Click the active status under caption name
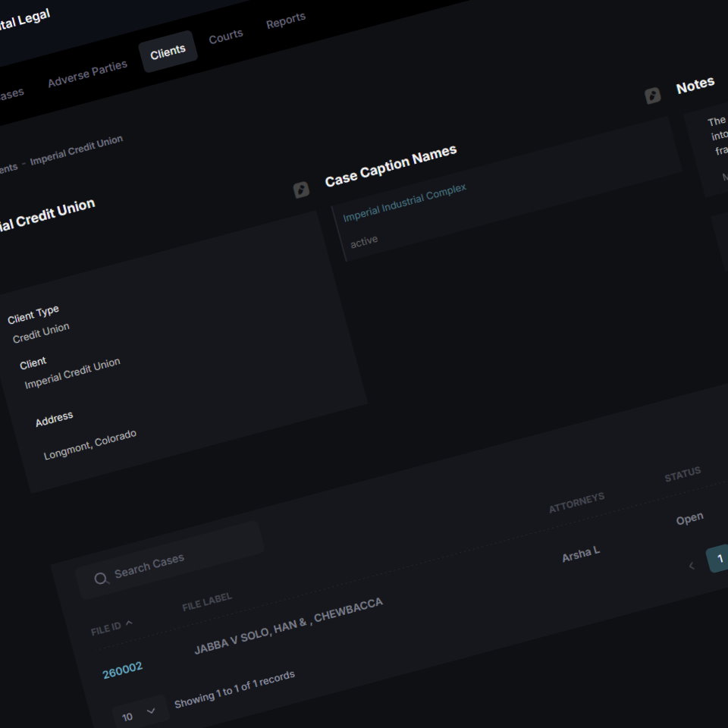 pos(364,241)
